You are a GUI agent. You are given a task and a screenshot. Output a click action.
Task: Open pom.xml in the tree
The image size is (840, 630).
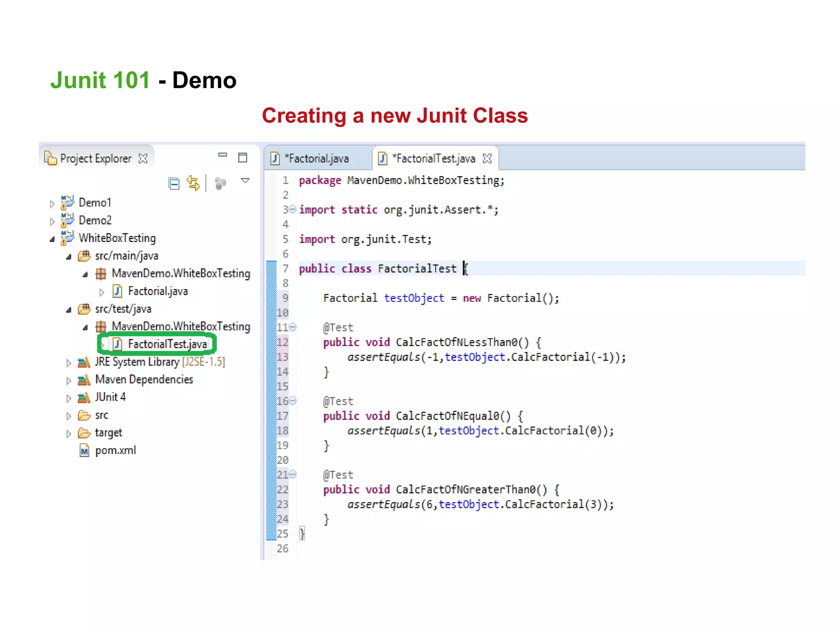(x=115, y=451)
